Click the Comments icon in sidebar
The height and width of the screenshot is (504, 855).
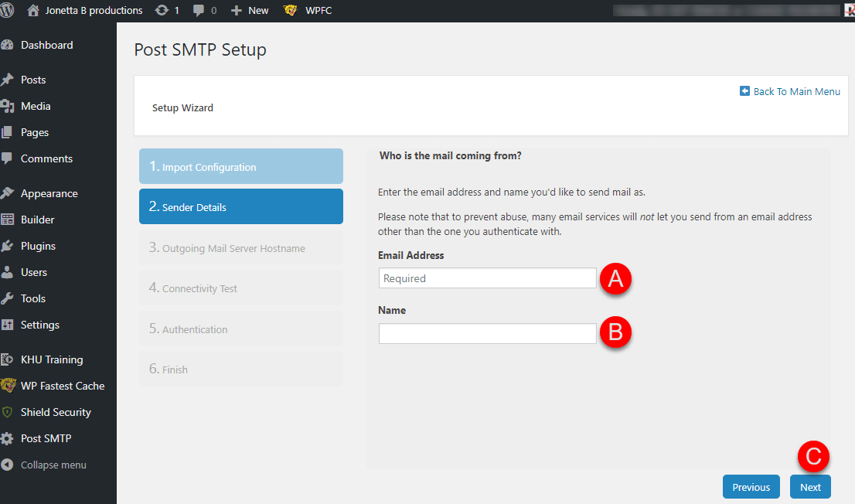7,158
